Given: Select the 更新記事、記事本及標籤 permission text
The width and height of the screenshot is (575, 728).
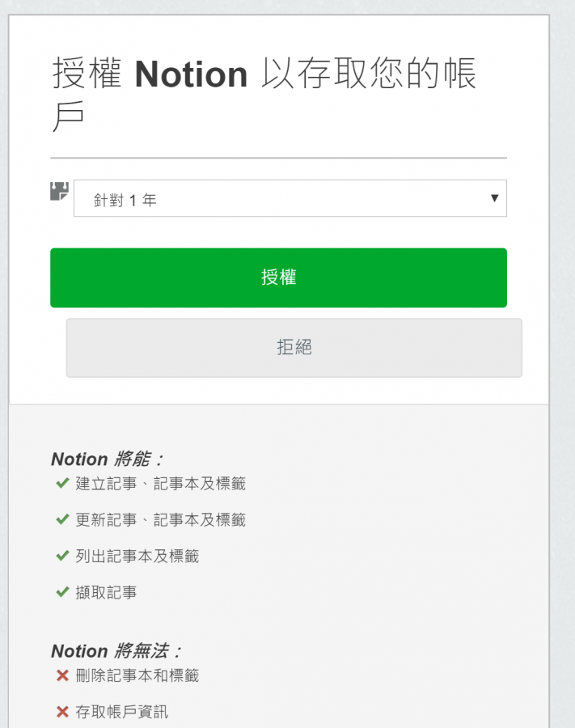Looking at the screenshot, I should click(161, 519).
